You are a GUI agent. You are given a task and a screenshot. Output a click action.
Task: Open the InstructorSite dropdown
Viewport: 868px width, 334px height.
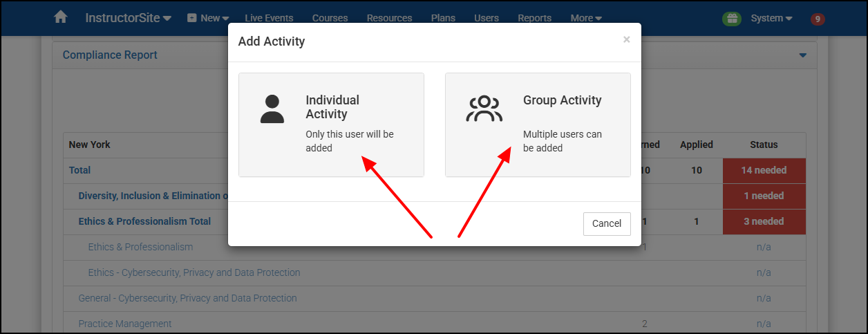coord(129,18)
